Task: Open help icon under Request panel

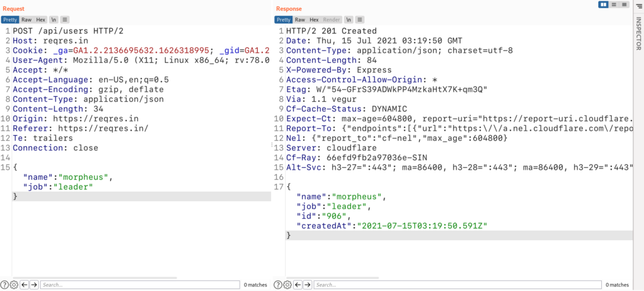Action: tap(4, 285)
